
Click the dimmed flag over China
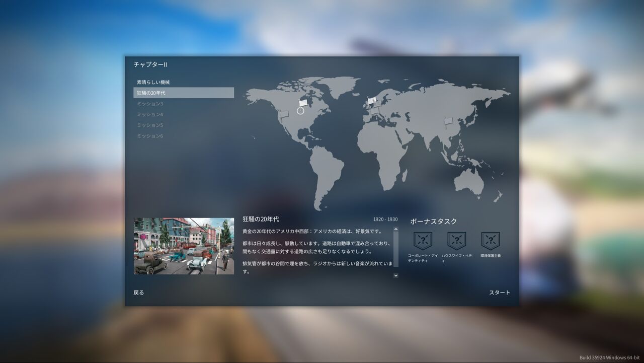(448, 121)
